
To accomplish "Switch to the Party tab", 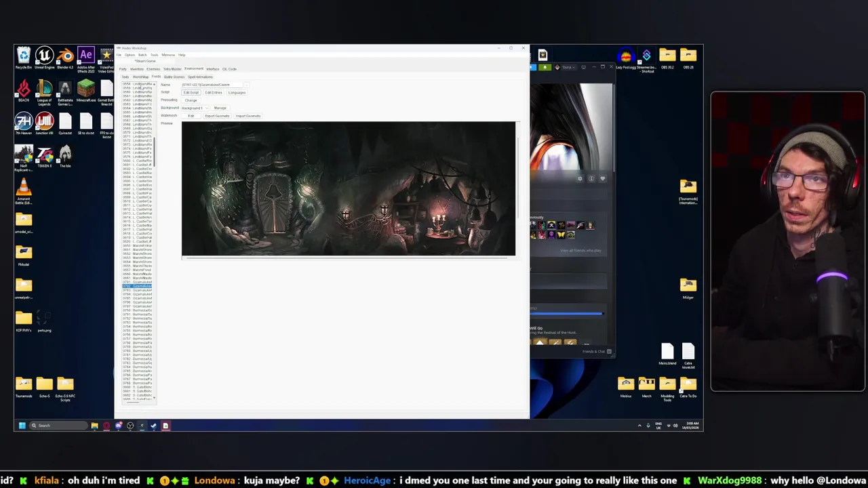I will (123, 69).
